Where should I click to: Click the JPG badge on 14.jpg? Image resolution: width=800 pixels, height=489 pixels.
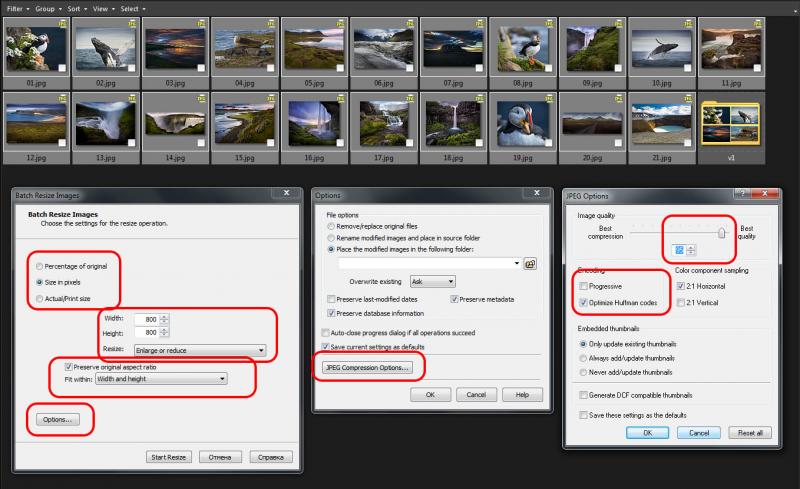(201, 99)
